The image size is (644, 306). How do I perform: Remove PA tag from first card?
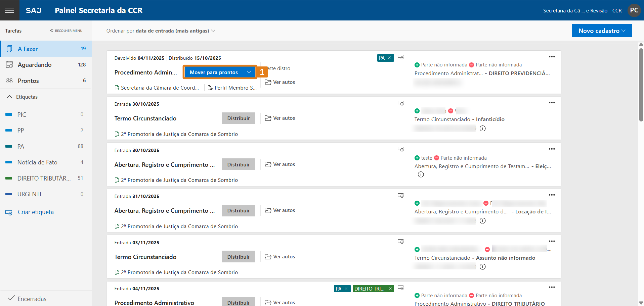click(389, 58)
